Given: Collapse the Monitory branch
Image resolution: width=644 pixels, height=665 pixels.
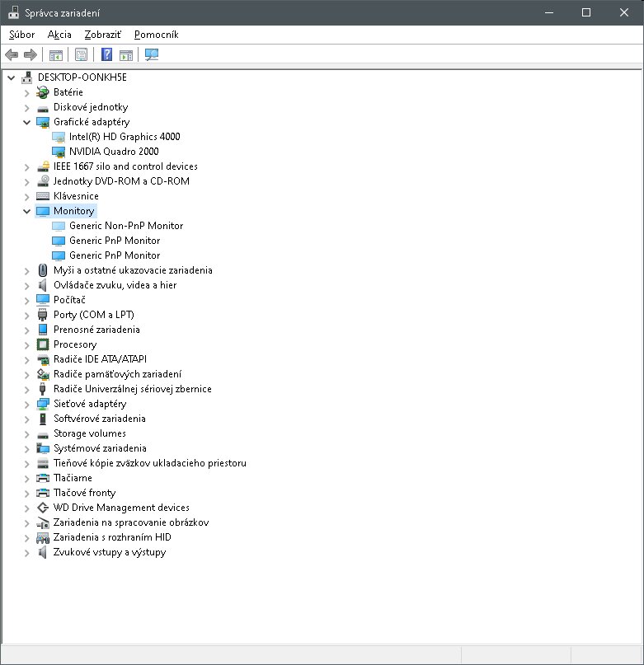Looking at the screenshot, I should pos(26,211).
